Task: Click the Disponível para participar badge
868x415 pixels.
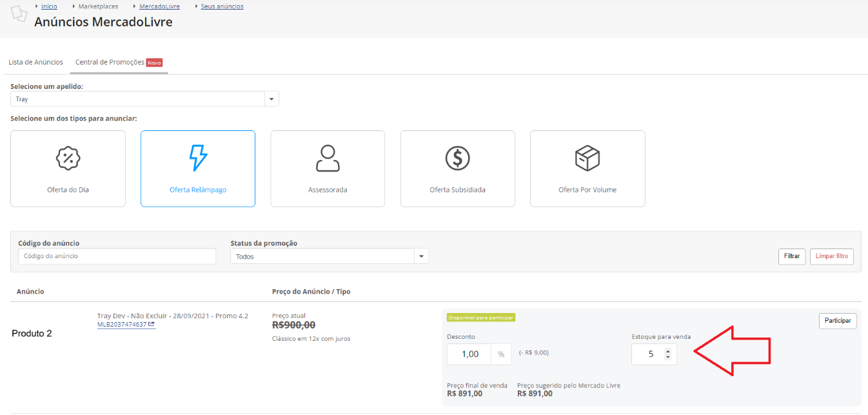Action: 481,318
